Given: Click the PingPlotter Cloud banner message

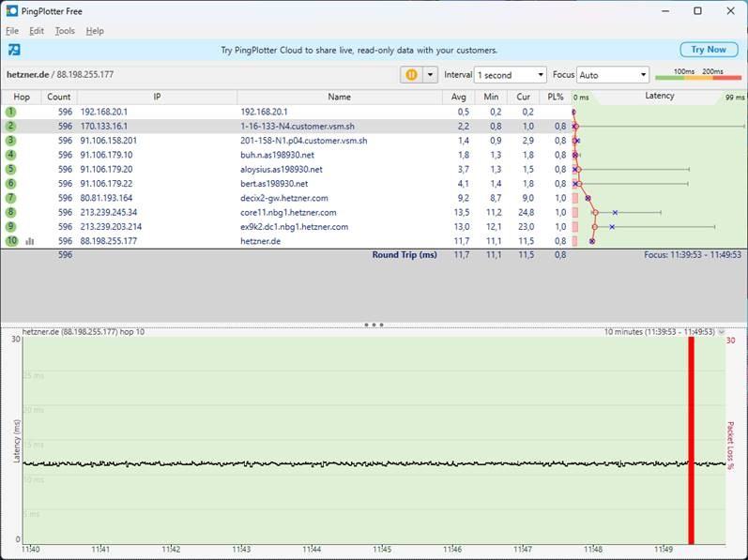Looking at the screenshot, I should tap(359, 50).
